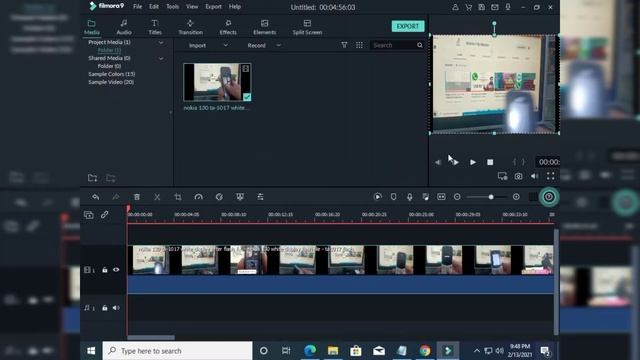Viewport: 640px width, 360px height.
Task: Click the Split scissors icon
Action: tap(157, 197)
